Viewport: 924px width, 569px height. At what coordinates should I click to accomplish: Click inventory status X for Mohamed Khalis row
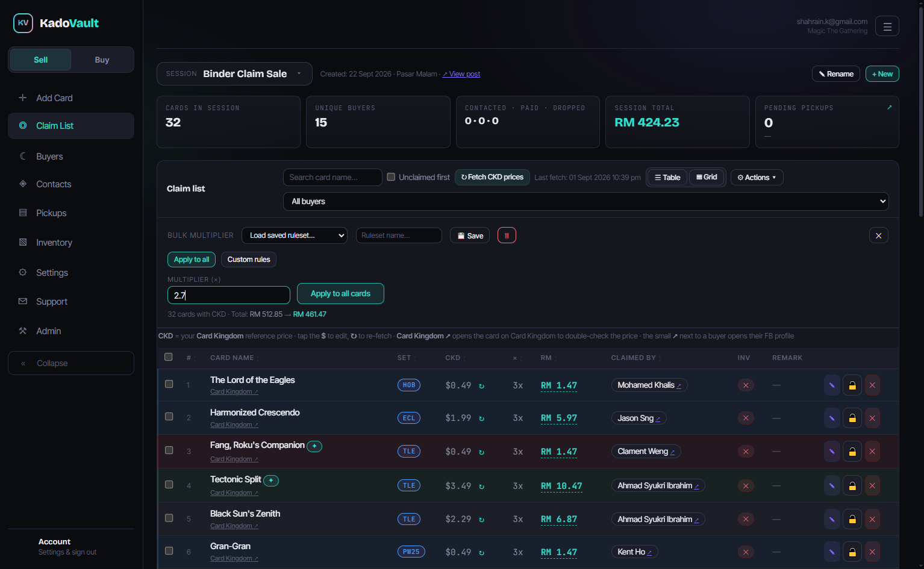746,385
